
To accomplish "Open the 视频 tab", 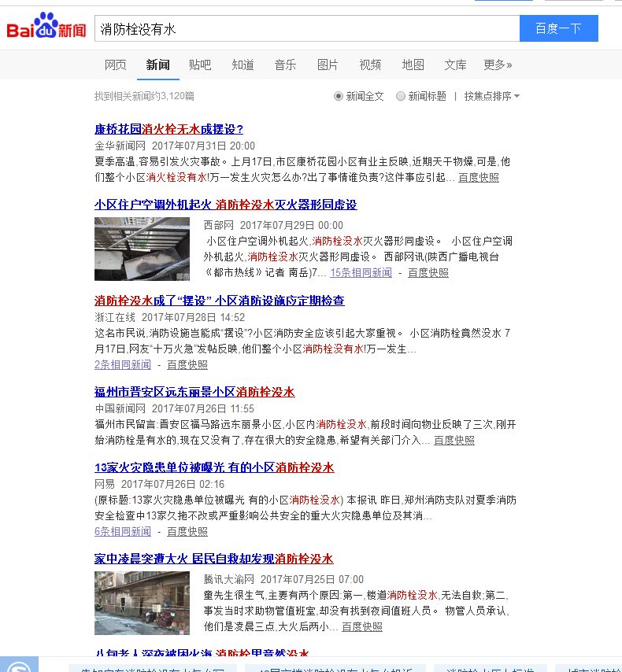I will pos(370,65).
